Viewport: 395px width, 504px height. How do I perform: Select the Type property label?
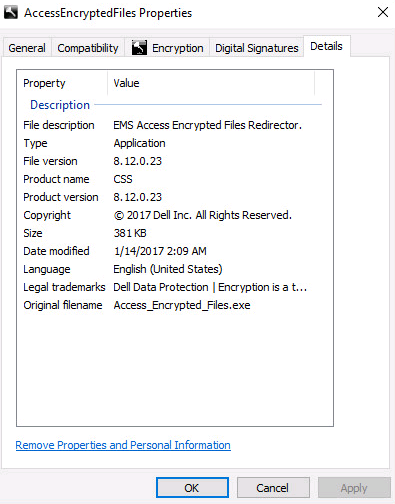coord(35,143)
